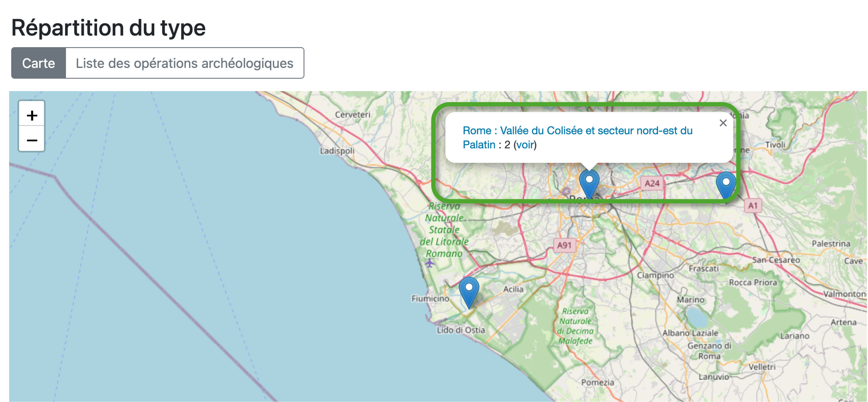Click the A1 highway shield
The image size is (868, 402).
(x=752, y=205)
